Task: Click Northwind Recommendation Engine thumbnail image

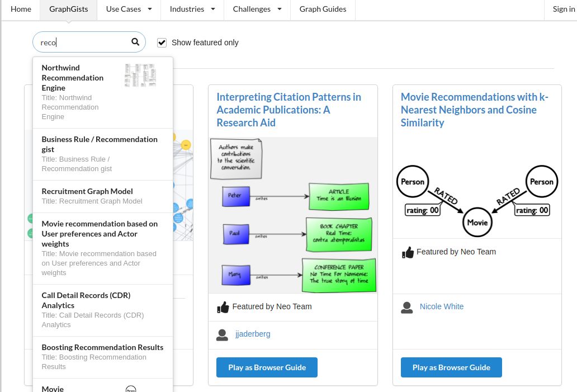Action: (140, 75)
